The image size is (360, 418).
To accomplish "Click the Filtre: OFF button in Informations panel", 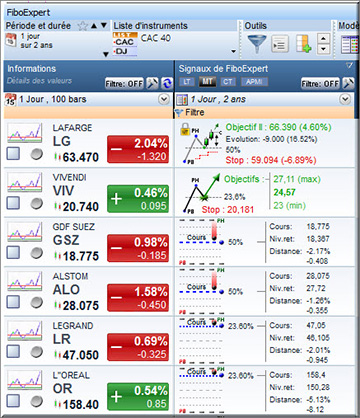I will [124, 83].
